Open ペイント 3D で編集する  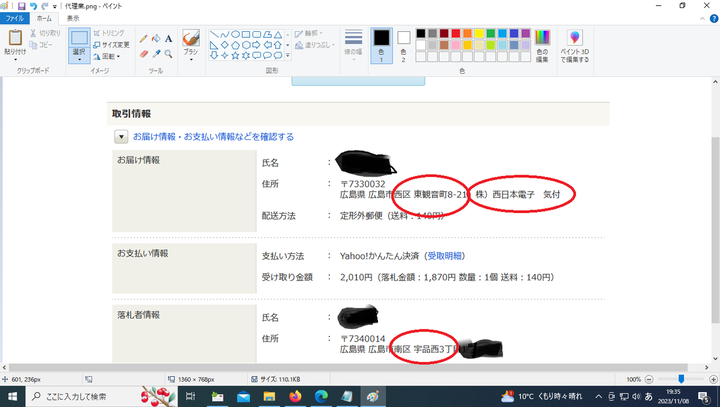coord(575,45)
